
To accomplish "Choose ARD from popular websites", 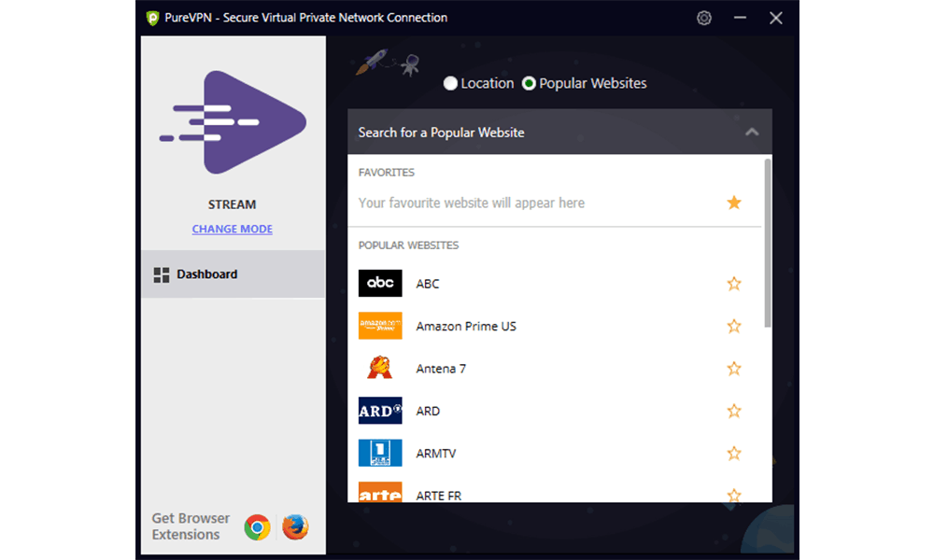I will [x=554, y=411].
